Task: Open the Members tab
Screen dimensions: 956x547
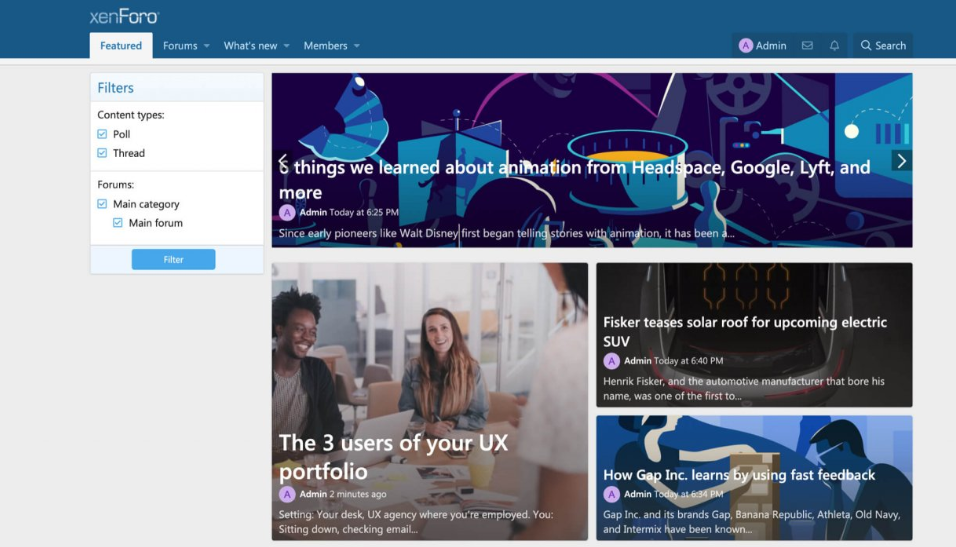Action: pyautogui.click(x=325, y=46)
